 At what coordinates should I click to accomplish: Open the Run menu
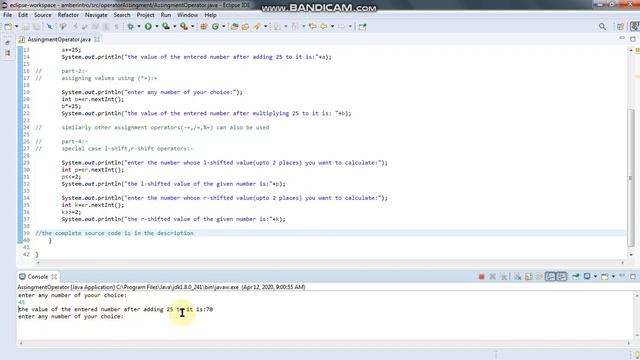(x=166, y=15)
